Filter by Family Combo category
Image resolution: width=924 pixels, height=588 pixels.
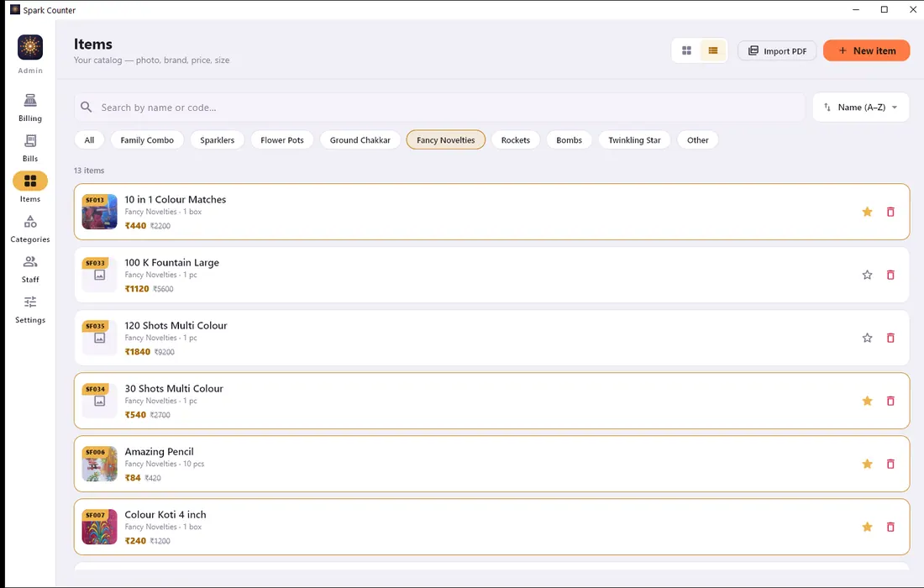(x=147, y=140)
